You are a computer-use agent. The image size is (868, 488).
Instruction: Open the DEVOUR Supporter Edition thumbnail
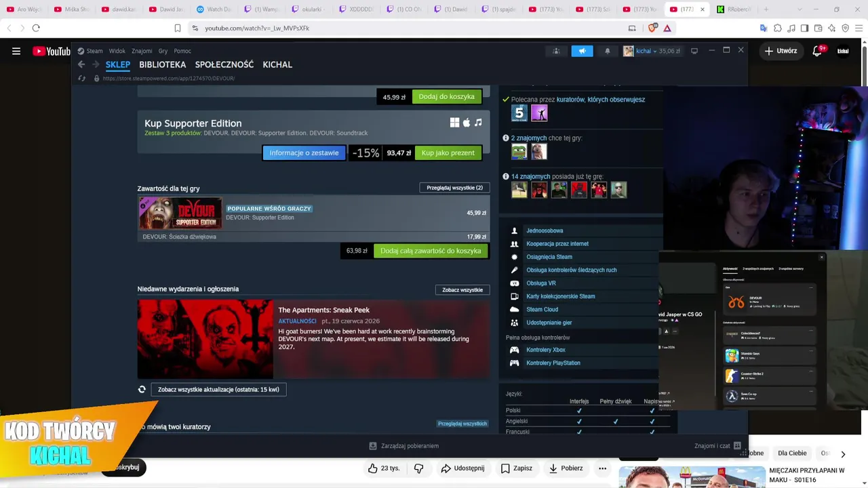[180, 213]
